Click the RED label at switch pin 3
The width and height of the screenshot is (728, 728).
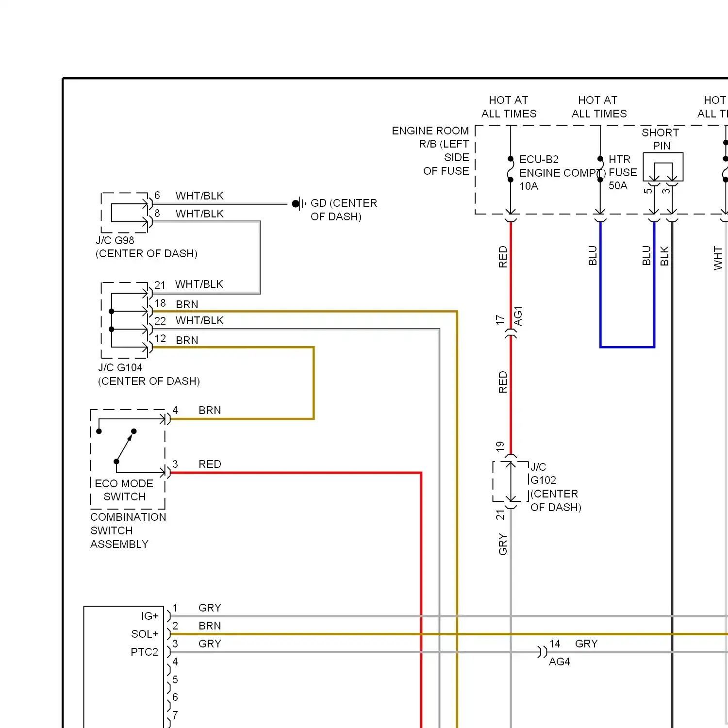[x=210, y=464]
